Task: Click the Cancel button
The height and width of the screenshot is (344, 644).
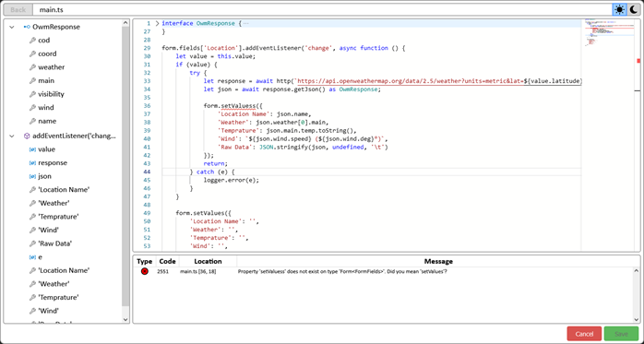Action: pos(584,334)
